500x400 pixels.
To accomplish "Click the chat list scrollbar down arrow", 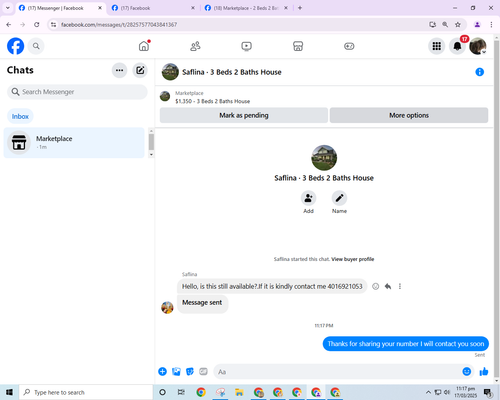I will pos(151,155).
